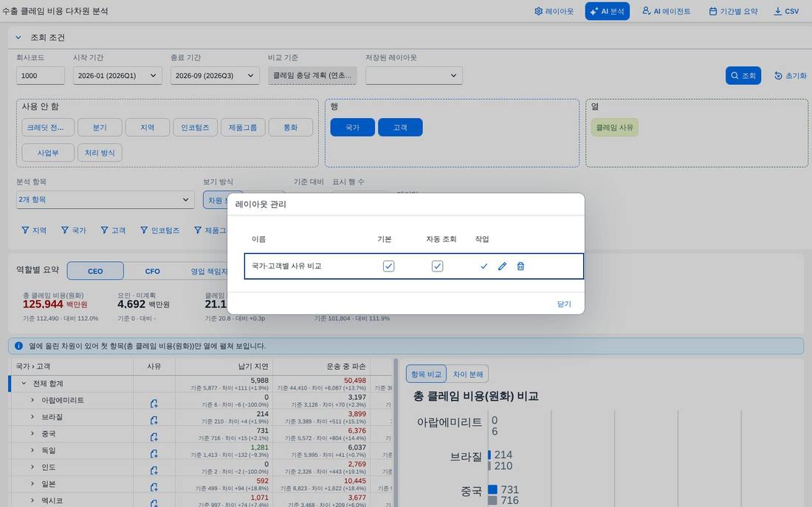Select the 제품그룹 dimension chip

click(243, 128)
